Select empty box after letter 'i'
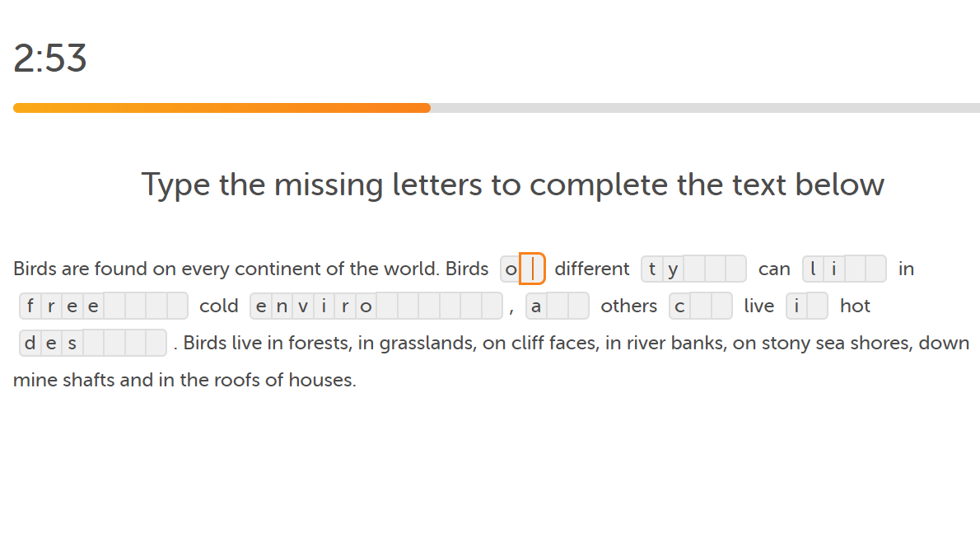Image resolution: width=980 pixels, height=552 pixels. pyautogui.click(x=818, y=306)
